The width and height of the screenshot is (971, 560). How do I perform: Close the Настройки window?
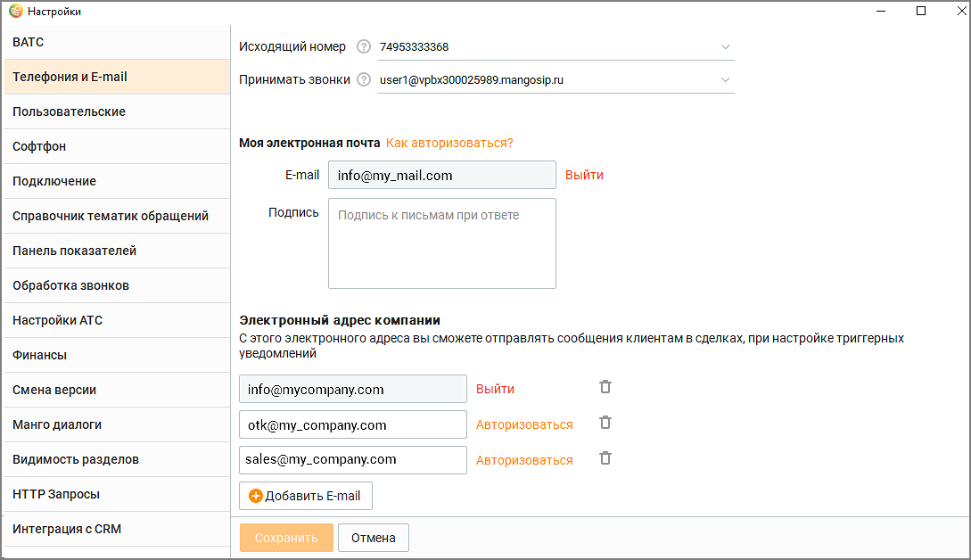pos(961,12)
